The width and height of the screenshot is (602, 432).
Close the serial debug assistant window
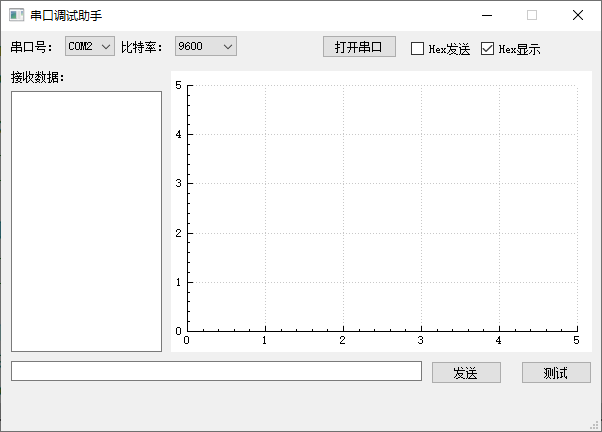click(578, 16)
